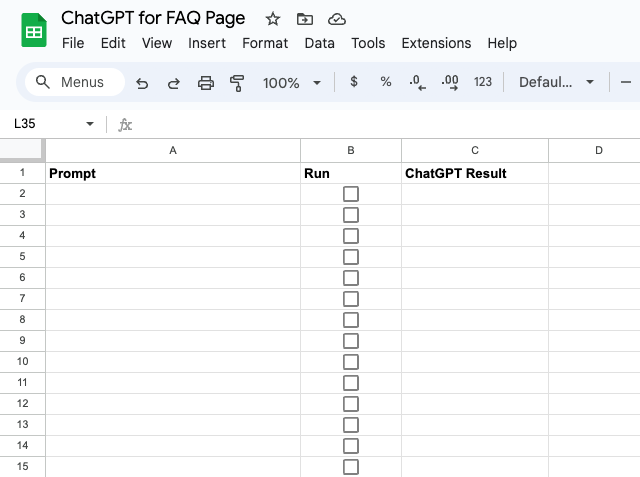Open the Data menu
640x477 pixels.
tap(320, 43)
